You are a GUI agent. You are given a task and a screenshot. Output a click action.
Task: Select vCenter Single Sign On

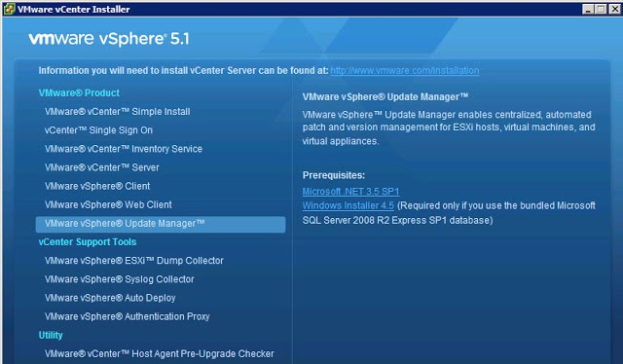pos(98,130)
